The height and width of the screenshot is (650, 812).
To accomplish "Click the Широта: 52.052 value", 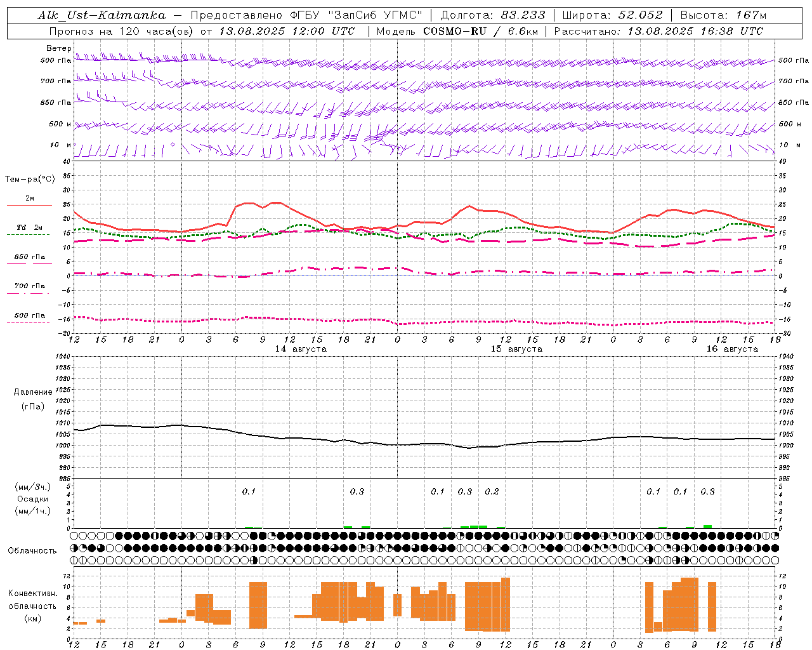I will click(x=612, y=15).
